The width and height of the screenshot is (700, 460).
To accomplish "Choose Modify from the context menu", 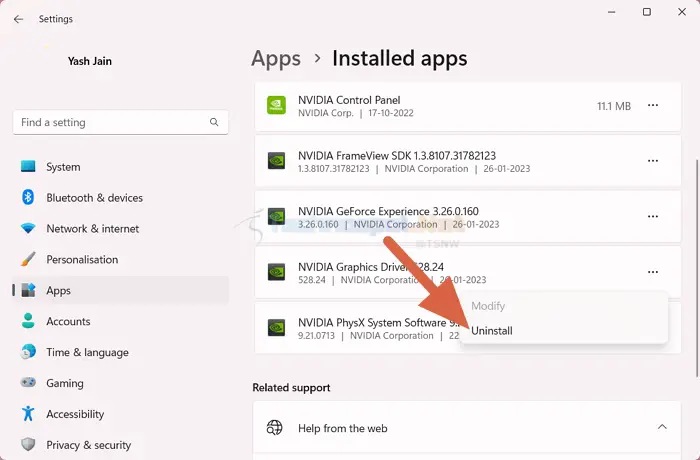I will (x=564, y=306).
